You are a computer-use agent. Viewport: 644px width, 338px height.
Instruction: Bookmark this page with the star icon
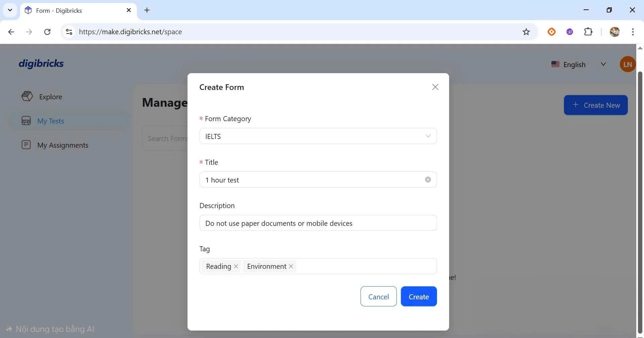click(x=526, y=32)
